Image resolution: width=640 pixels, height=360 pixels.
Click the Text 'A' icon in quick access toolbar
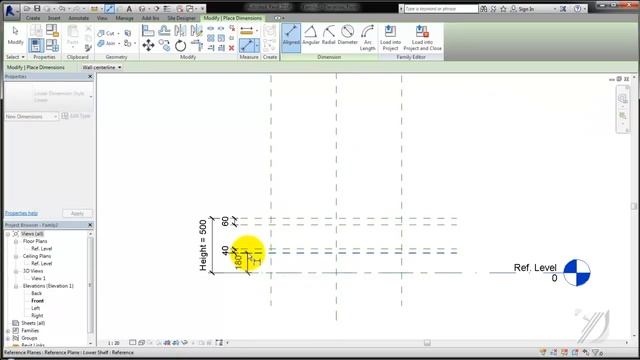tap(129, 8)
